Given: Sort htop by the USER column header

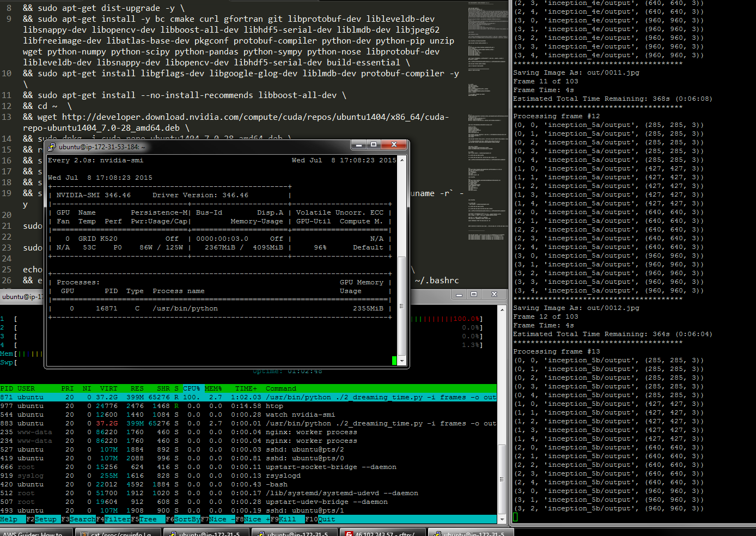Looking at the screenshot, I should [x=26, y=388].
